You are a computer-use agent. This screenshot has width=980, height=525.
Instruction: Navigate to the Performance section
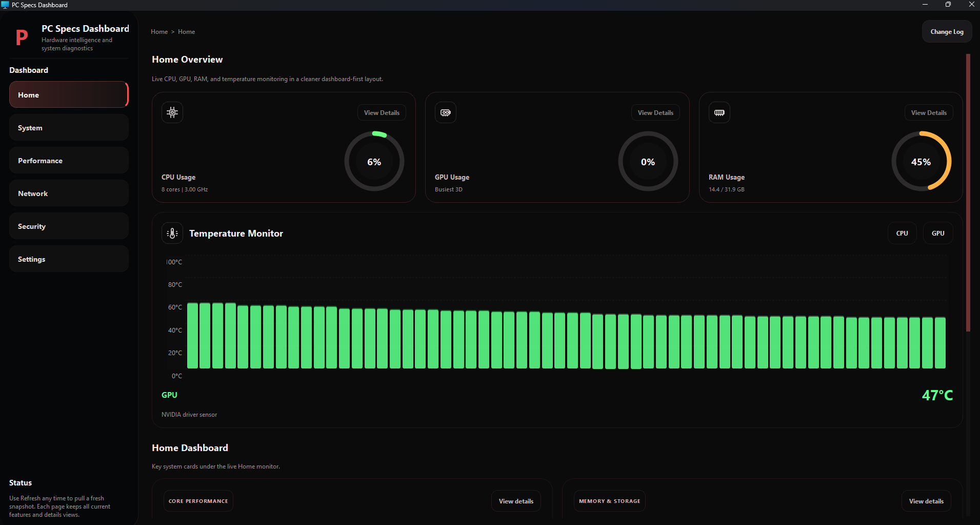point(69,160)
